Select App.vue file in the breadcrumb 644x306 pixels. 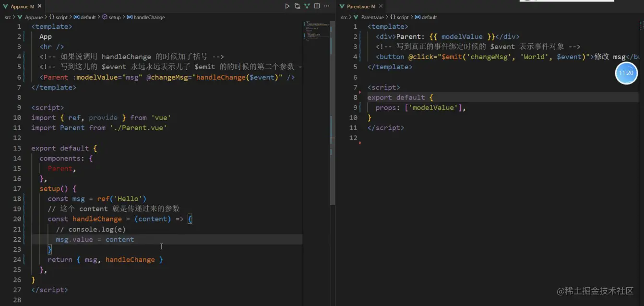pos(33,17)
